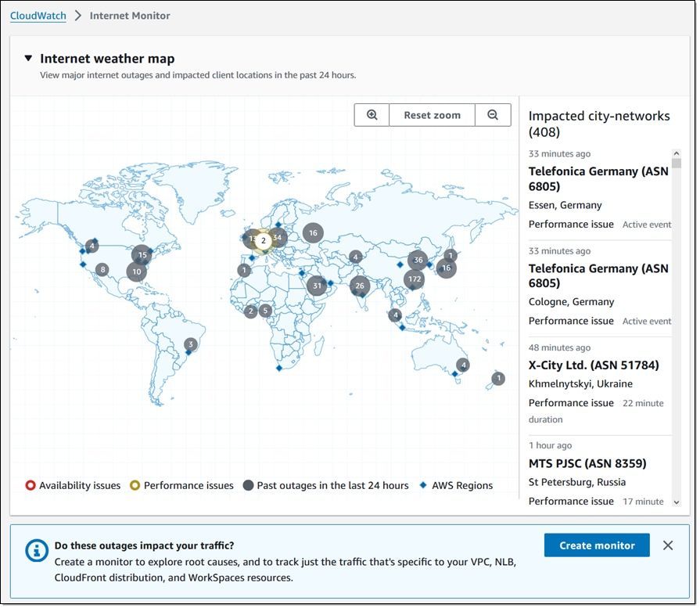Viewport: 700px width, 608px height.
Task: Select the 172 outage cluster on the map
Action: tap(415, 279)
